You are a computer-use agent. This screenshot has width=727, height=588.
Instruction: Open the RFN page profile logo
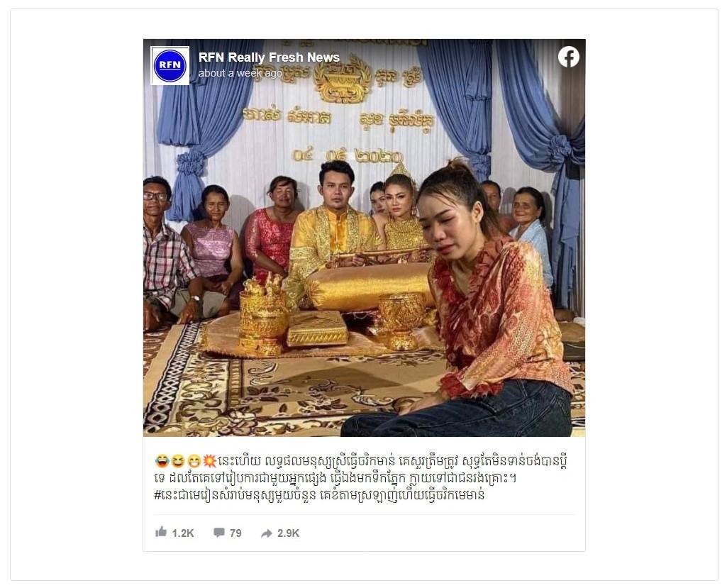[x=170, y=65]
